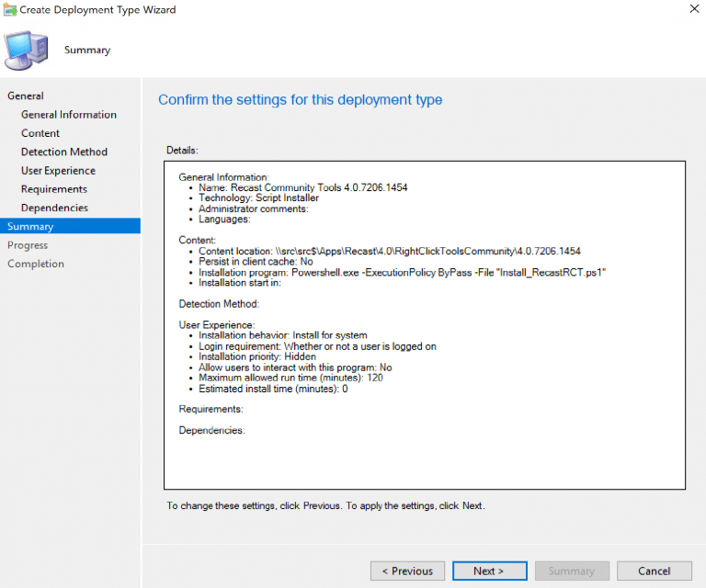Open the Content step in the sidebar
Screen dimensions: 706x588
tap(40, 133)
